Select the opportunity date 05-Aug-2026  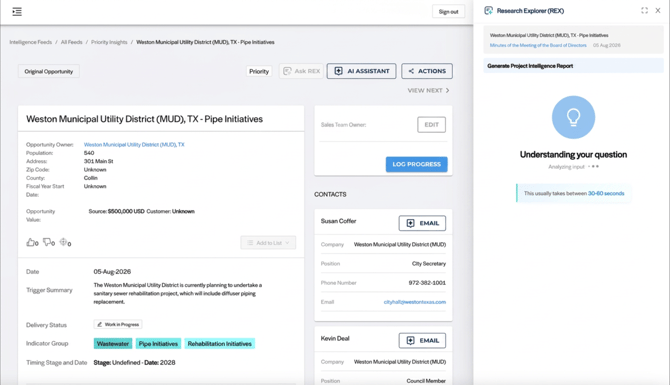click(x=112, y=272)
